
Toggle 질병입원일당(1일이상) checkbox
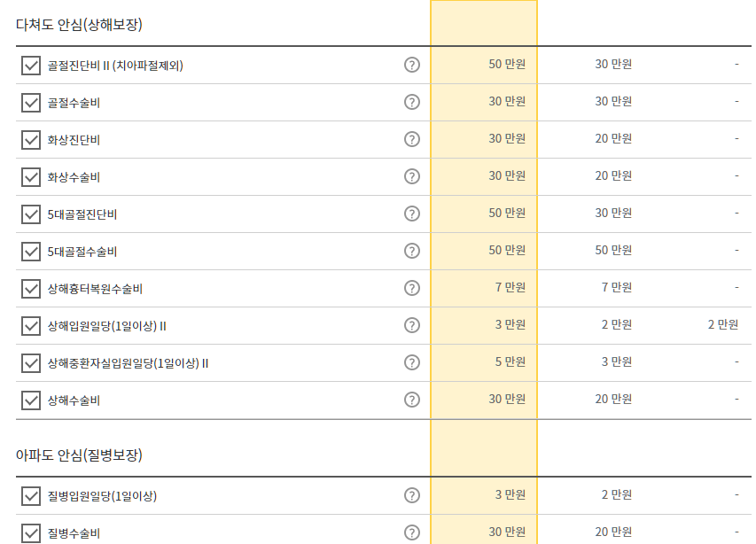[31, 496]
